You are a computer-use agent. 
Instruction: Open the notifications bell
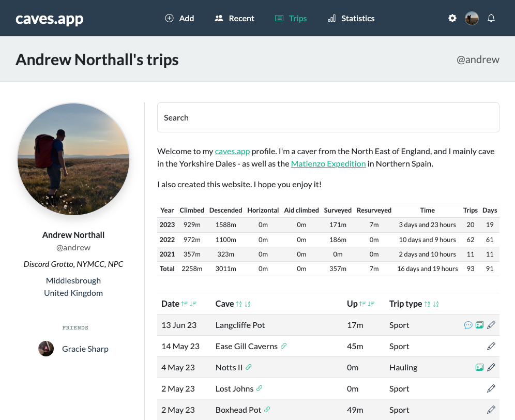(x=491, y=18)
